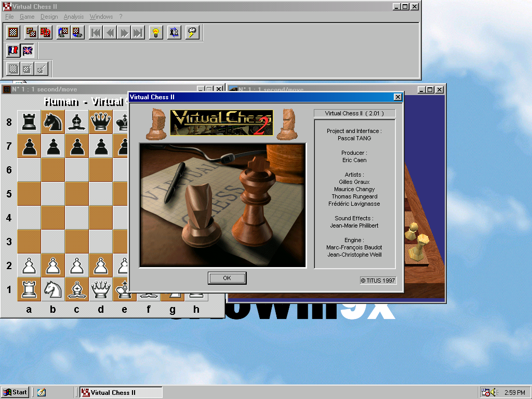Click the 'Virtual Chess II ( 2.01 )' version label
Viewport: 532px width, 399px height.
[354, 113]
